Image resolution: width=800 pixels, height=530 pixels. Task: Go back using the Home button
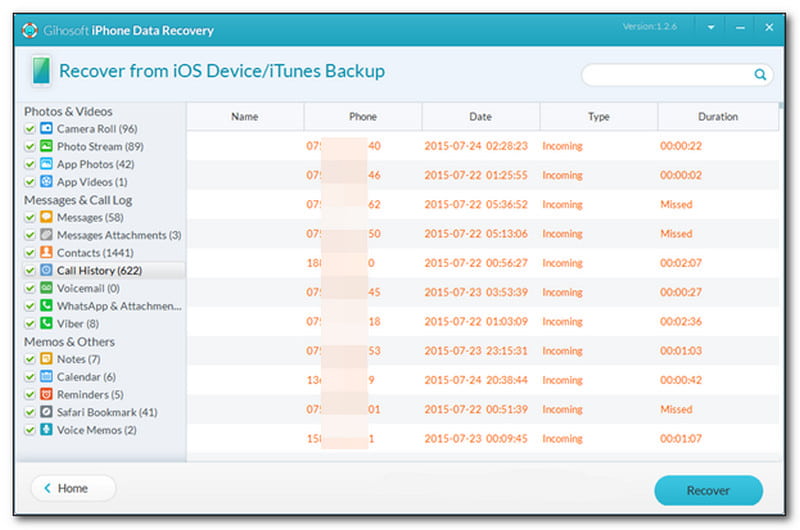point(73,489)
